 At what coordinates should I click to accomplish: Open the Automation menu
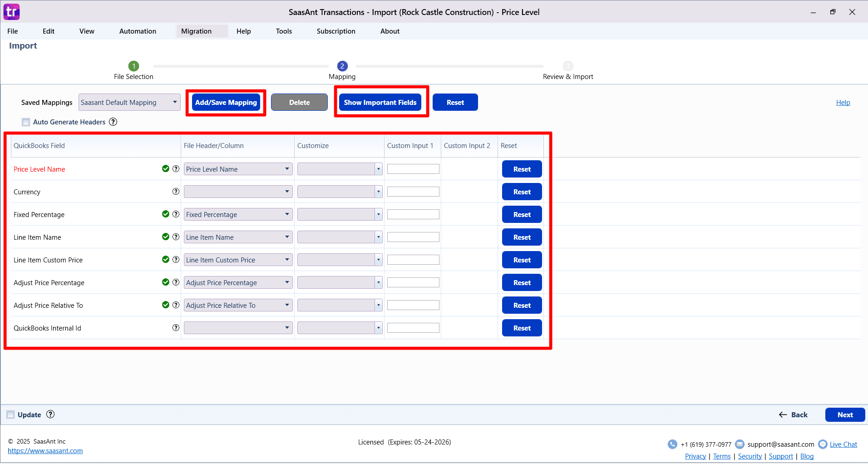(138, 31)
